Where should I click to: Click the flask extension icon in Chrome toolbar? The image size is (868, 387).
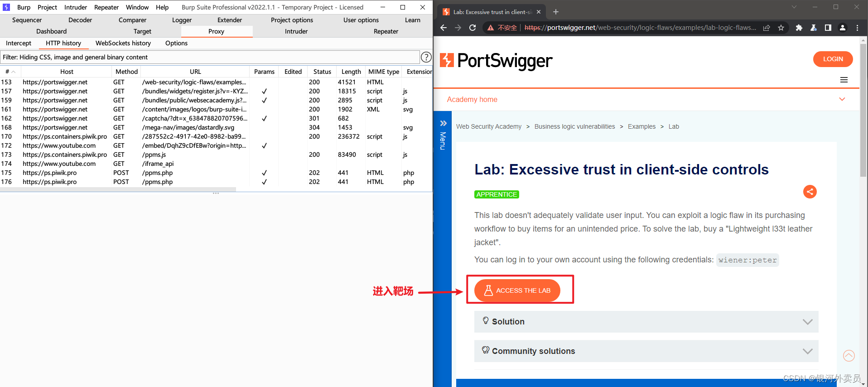[x=814, y=28]
